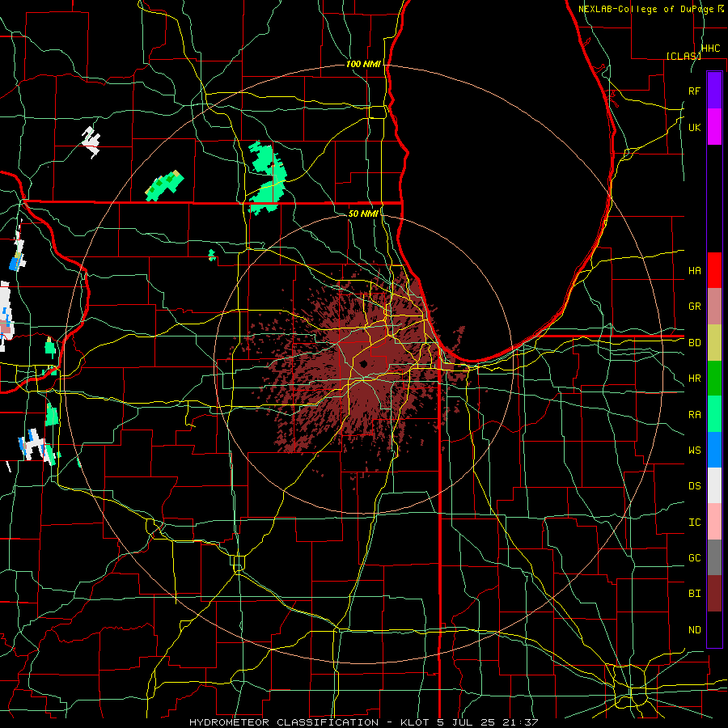Pick the RA light green legend swatch
The width and height of the screenshot is (728, 728).
(714, 414)
